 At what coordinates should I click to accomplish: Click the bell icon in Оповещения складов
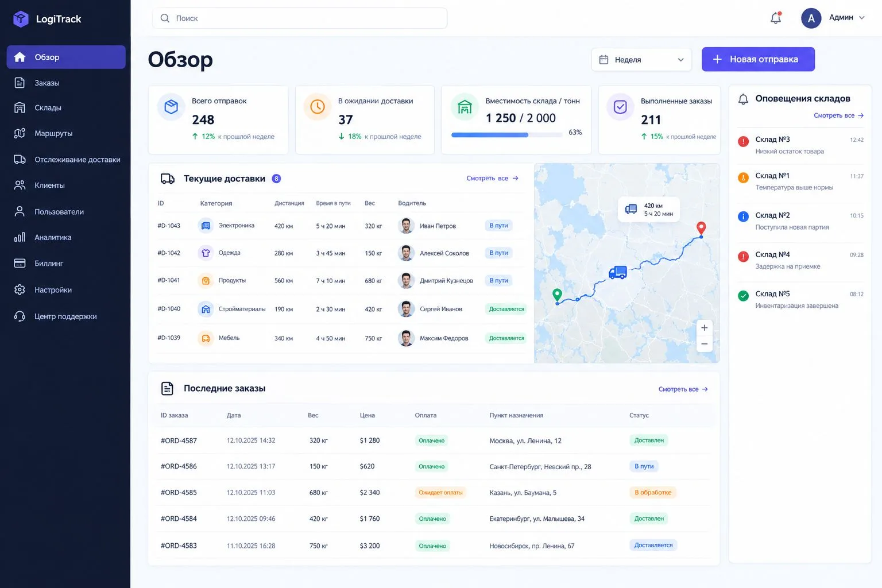[743, 99]
